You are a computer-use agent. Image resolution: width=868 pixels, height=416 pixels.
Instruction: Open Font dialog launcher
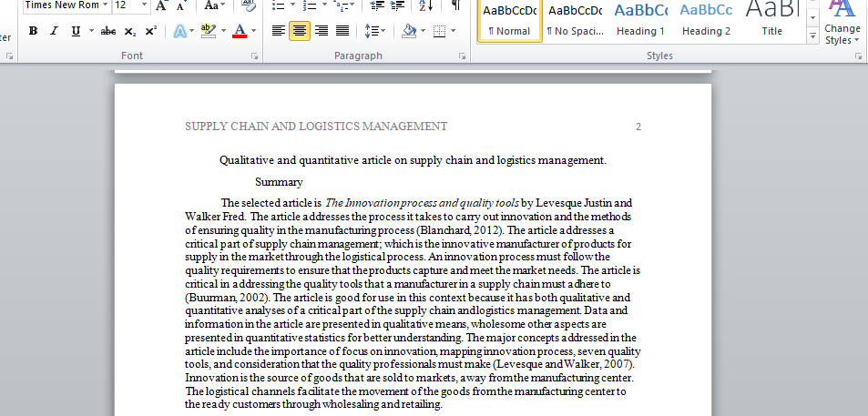pyautogui.click(x=254, y=56)
